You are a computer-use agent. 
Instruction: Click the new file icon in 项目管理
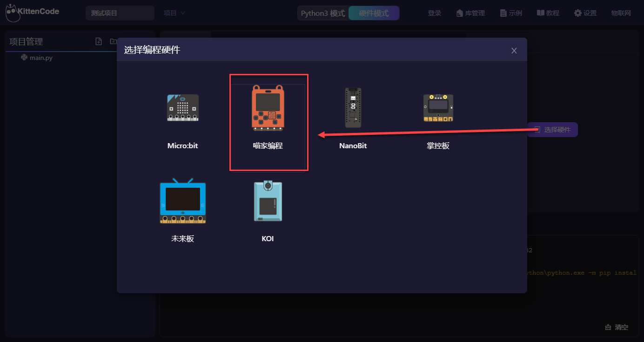99,41
